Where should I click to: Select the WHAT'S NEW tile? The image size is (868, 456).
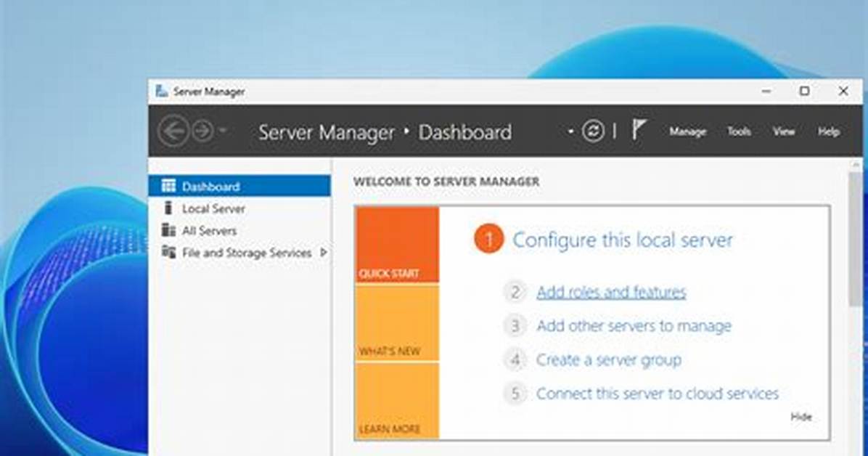(x=397, y=324)
